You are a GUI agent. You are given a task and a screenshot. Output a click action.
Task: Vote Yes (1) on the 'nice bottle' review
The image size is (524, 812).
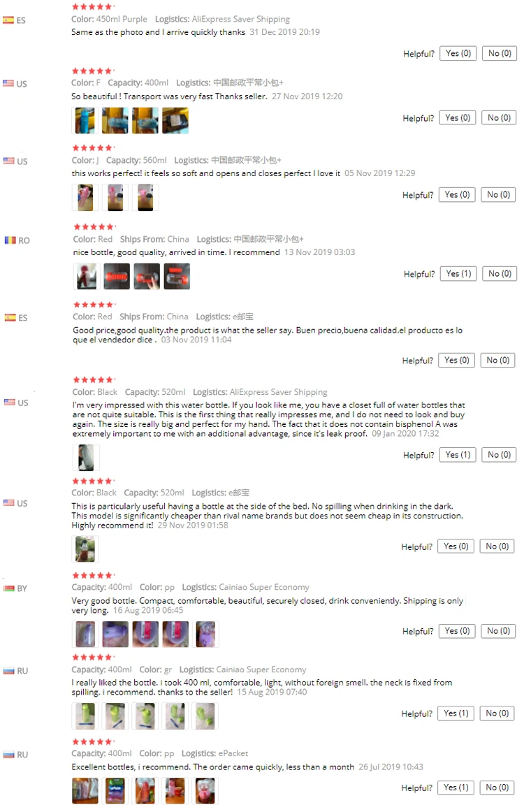(x=459, y=273)
